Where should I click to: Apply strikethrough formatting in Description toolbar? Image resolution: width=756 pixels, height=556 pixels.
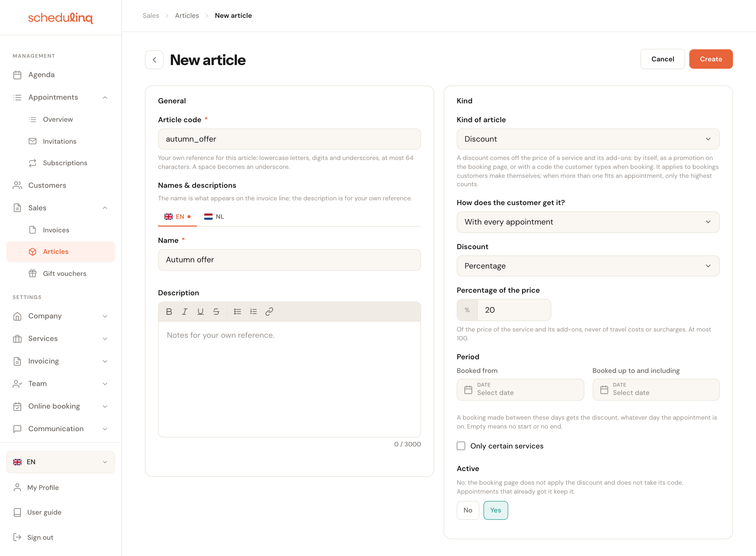[x=216, y=312]
